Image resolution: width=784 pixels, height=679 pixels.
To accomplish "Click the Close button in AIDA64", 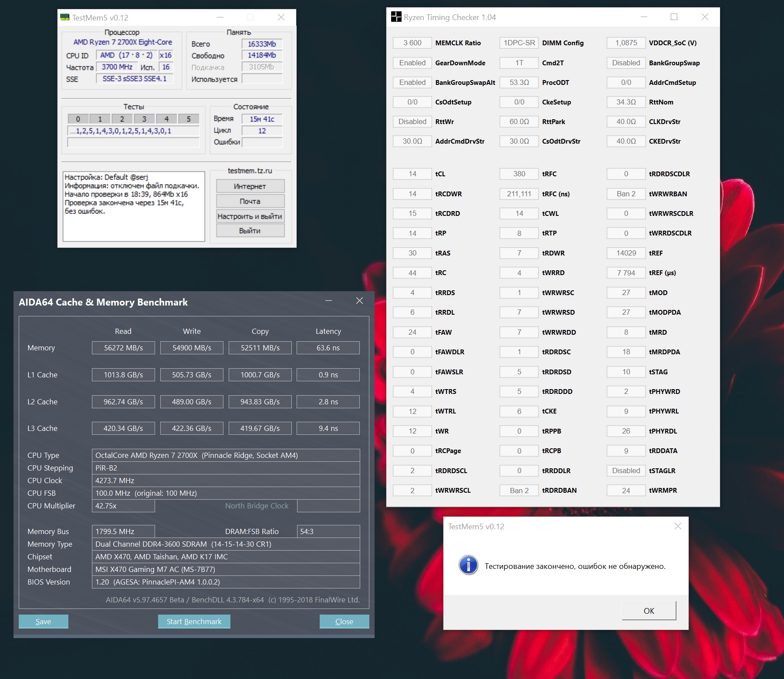I will [x=344, y=622].
